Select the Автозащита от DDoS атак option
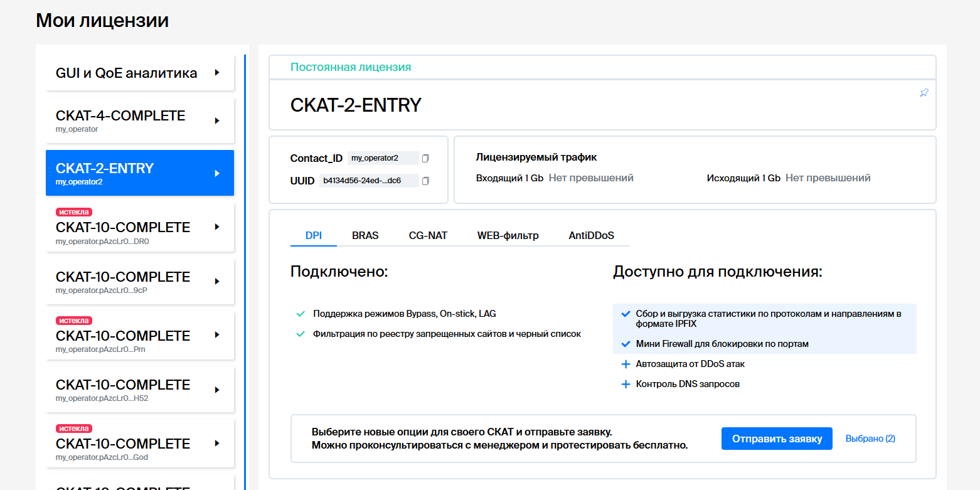Screen dimensions: 980x490 tap(690, 364)
